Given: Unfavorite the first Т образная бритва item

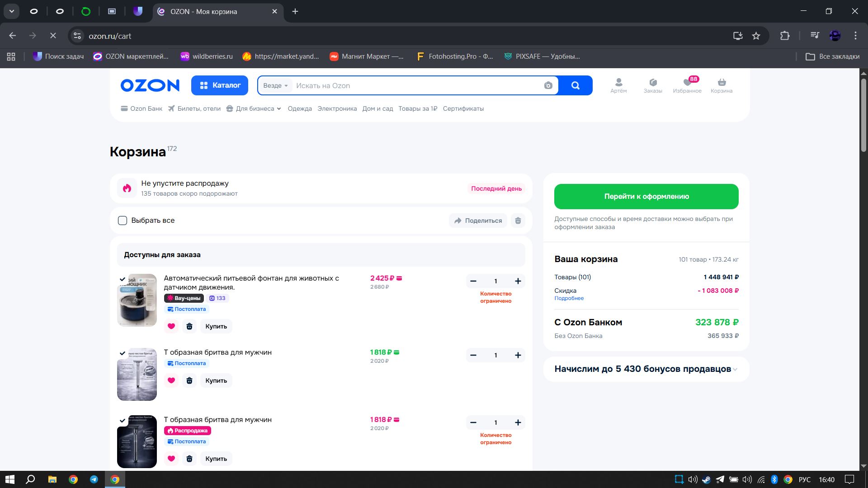Looking at the screenshot, I should point(171,380).
